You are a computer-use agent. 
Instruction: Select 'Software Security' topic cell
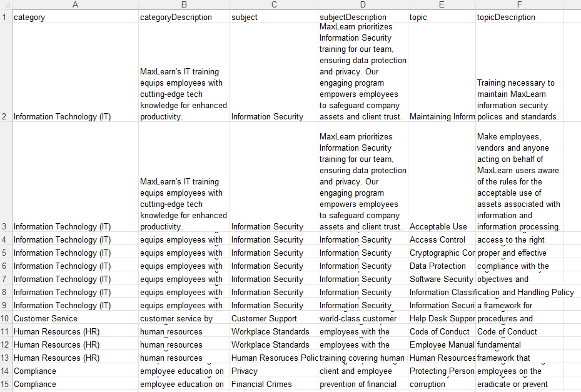(x=442, y=279)
